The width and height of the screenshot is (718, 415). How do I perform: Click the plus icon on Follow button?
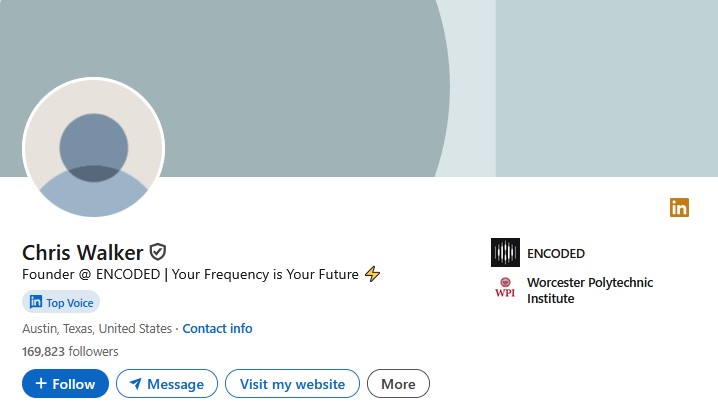(x=40, y=384)
